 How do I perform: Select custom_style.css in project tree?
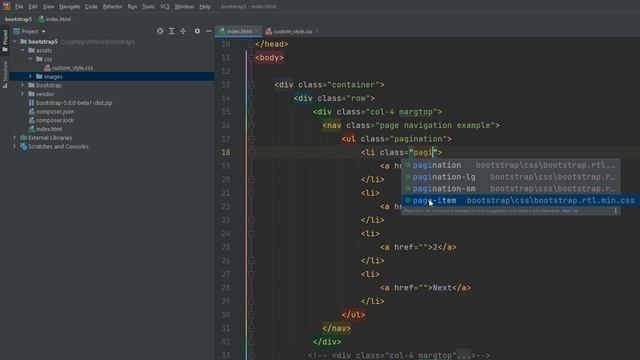(72, 68)
